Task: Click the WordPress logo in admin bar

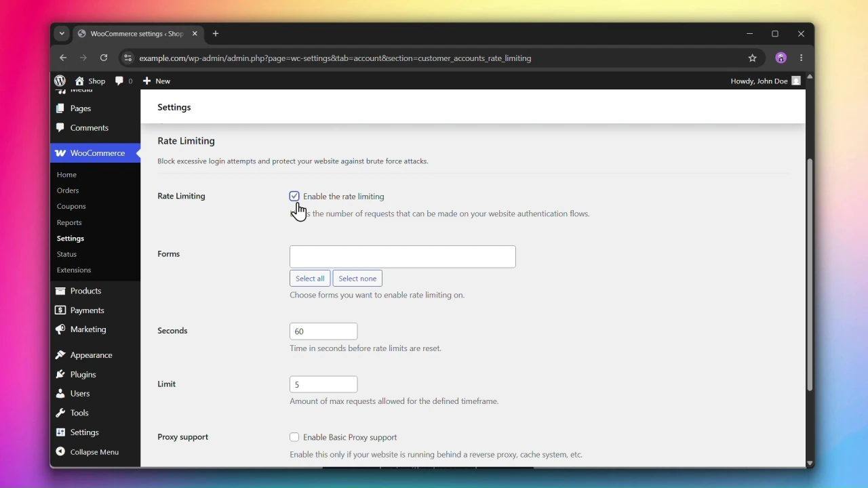Action: 60,81
